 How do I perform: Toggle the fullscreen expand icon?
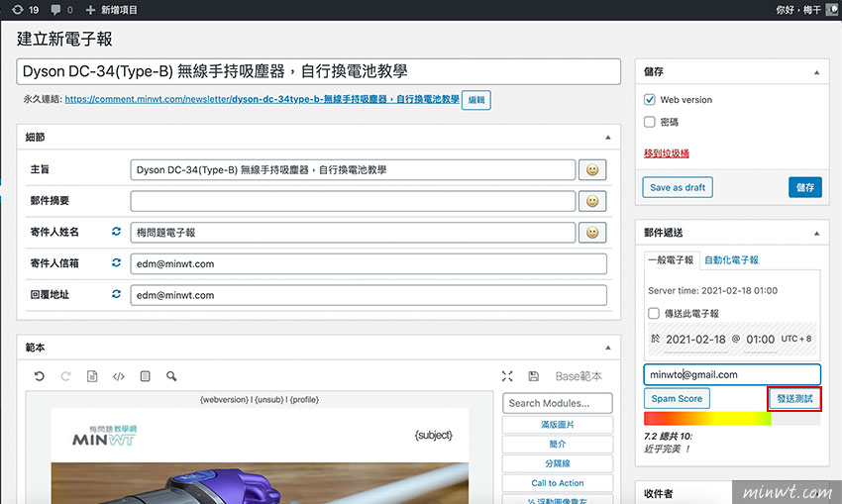(507, 376)
